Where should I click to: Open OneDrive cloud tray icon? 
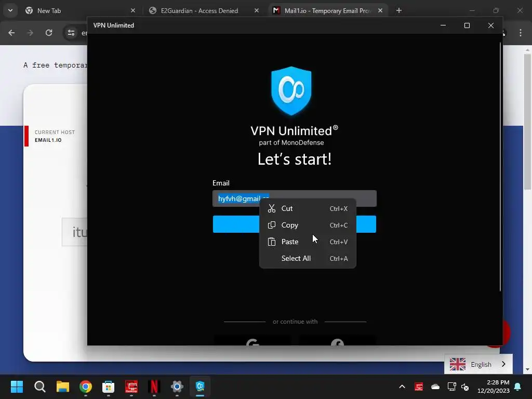[x=435, y=387]
